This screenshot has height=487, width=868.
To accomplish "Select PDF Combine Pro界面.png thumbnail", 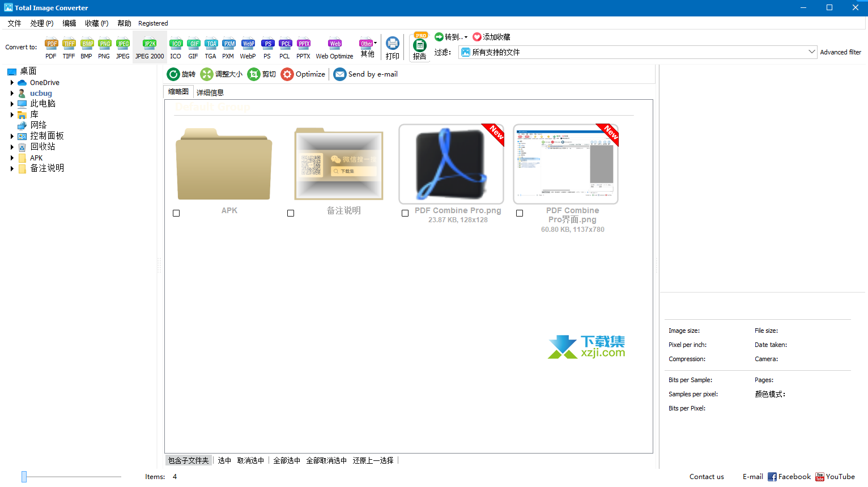I will coord(565,164).
